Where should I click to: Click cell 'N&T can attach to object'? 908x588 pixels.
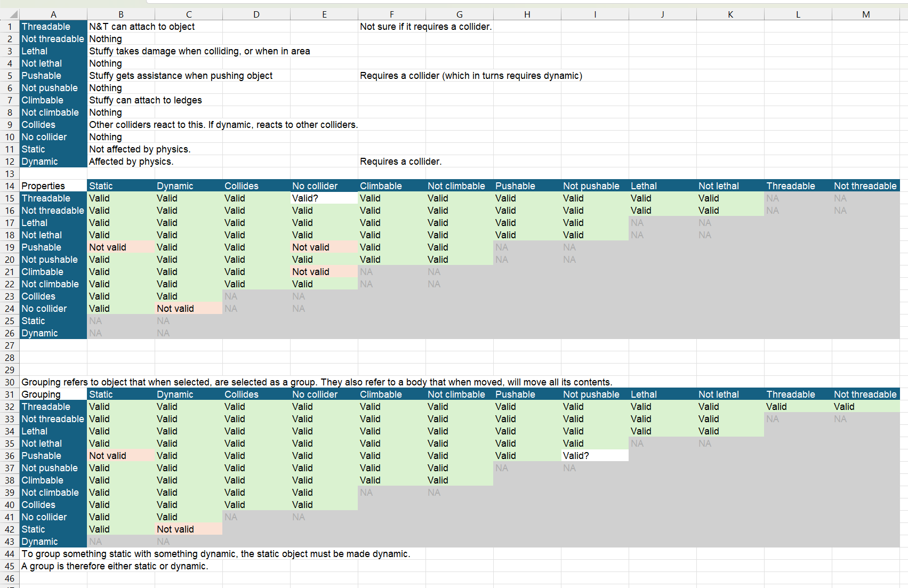[142, 27]
